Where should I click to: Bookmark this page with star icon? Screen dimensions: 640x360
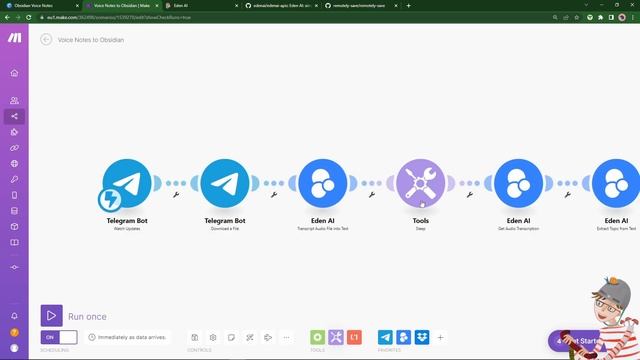576,18
